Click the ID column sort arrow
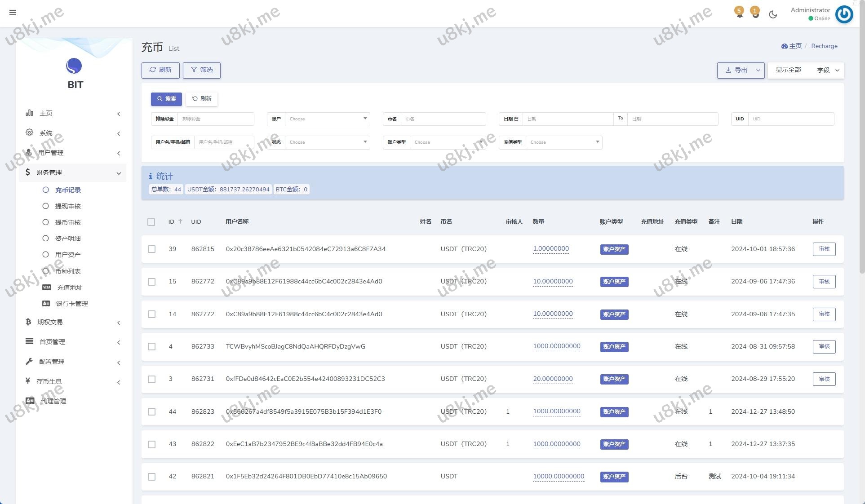 180,221
